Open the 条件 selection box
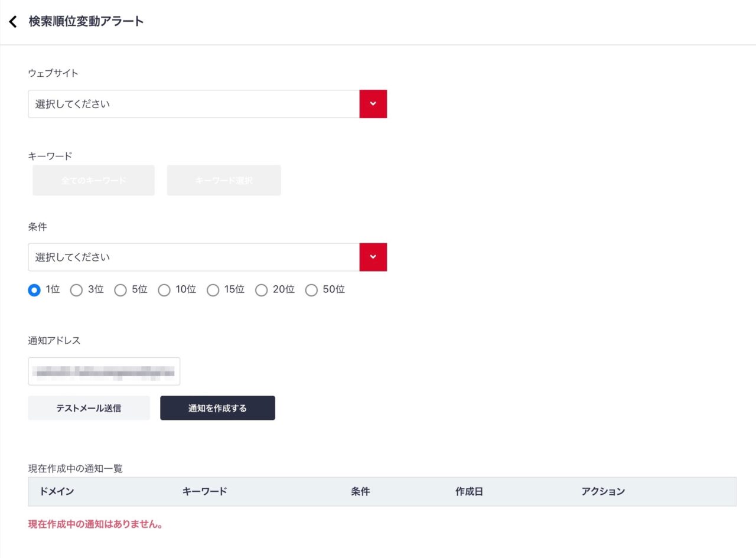This screenshot has width=756, height=558. click(195, 257)
